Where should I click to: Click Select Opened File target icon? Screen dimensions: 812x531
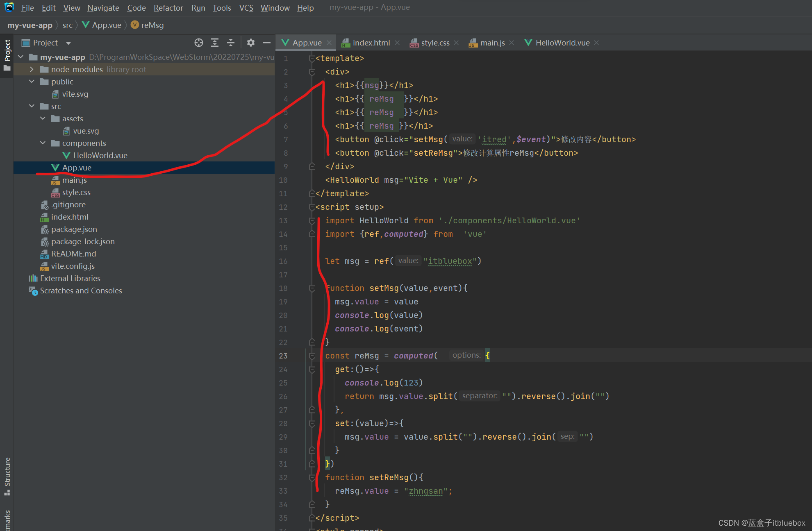[199, 43]
